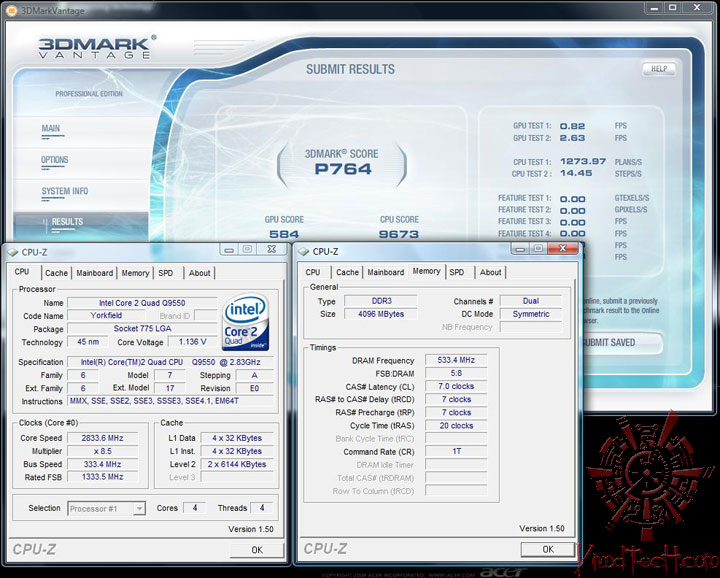
Task: Open the Processor #1 selection dropdown
Action: [106, 508]
